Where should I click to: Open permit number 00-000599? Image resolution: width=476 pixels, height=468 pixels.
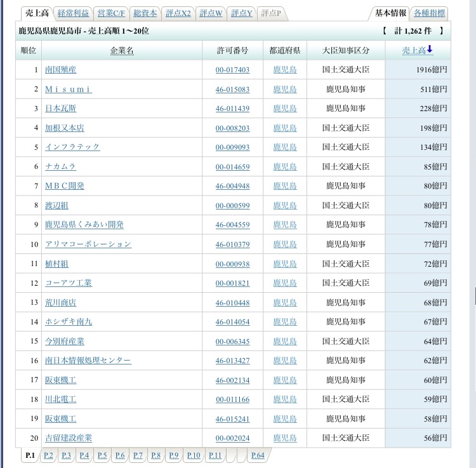pos(232,206)
